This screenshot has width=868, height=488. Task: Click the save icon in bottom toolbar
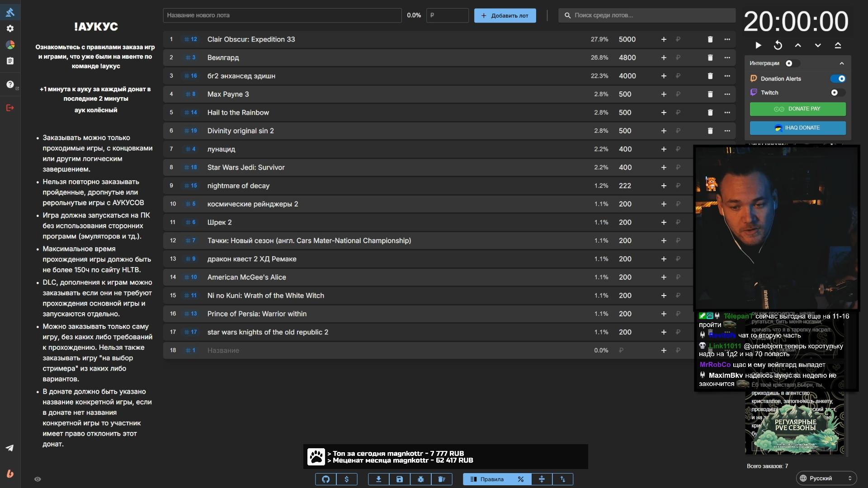click(x=400, y=479)
